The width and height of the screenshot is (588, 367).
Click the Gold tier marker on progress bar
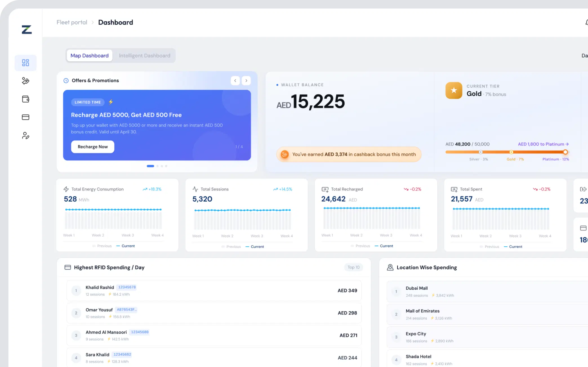tap(511, 152)
